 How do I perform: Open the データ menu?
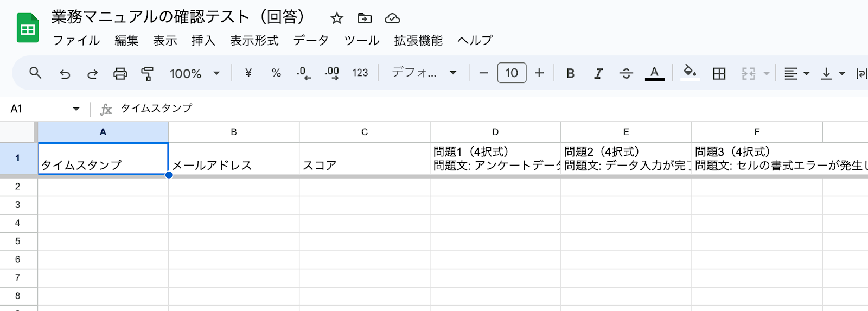tap(311, 41)
